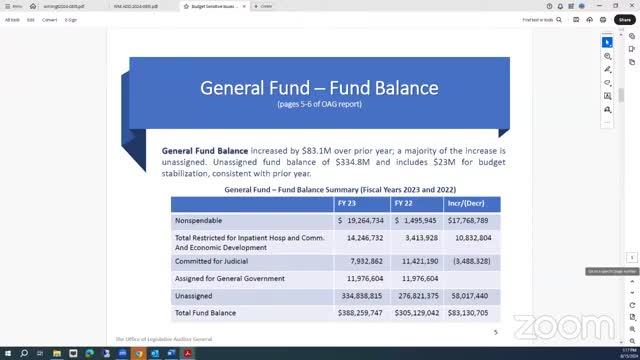Open the E-Sign tool
The image size is (640, 360).
(71, 20)
